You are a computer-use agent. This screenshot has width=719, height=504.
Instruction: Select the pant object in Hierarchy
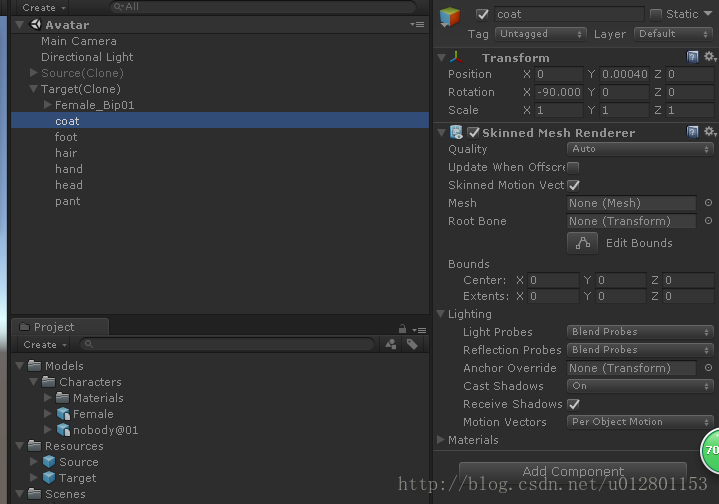pyautogui.click(x=67, y=201)
